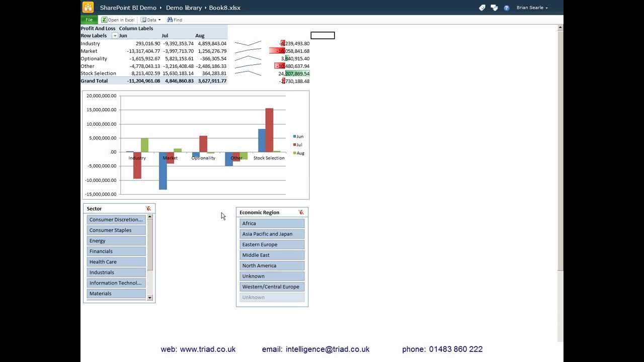Filter by Health Care sector
Screen dimensions: 644x362
click(x=116, y=262)
